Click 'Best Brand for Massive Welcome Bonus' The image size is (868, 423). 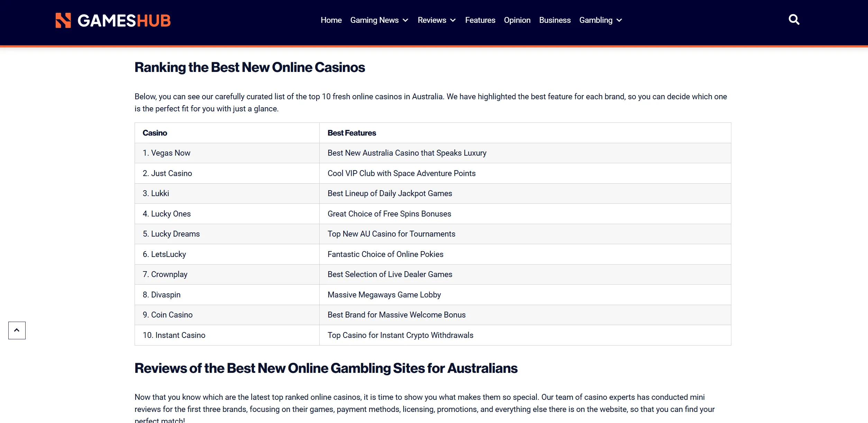[x=396, y=315]
